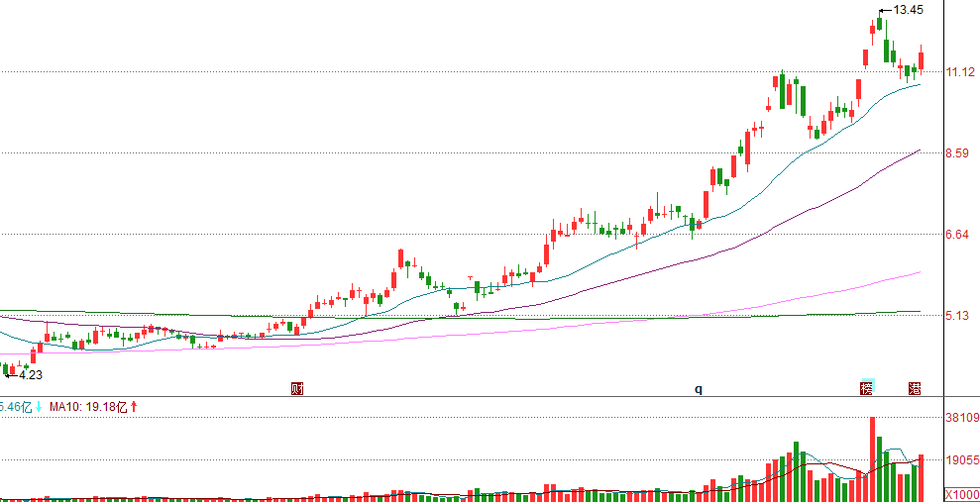Select the 4.23 low price label
Screen dimensions: 980x502
pyautogui.click(x=30, y=375)
